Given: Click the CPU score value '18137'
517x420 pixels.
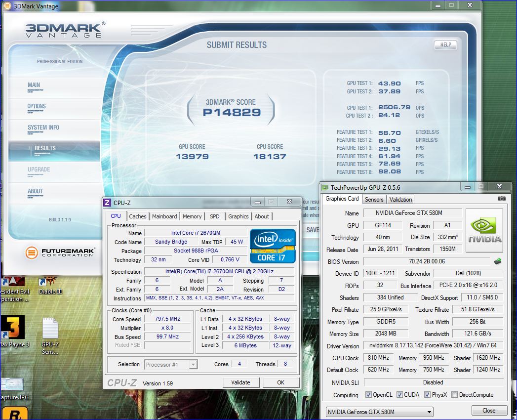Looking at the screenshot, I should click(270, 156).
